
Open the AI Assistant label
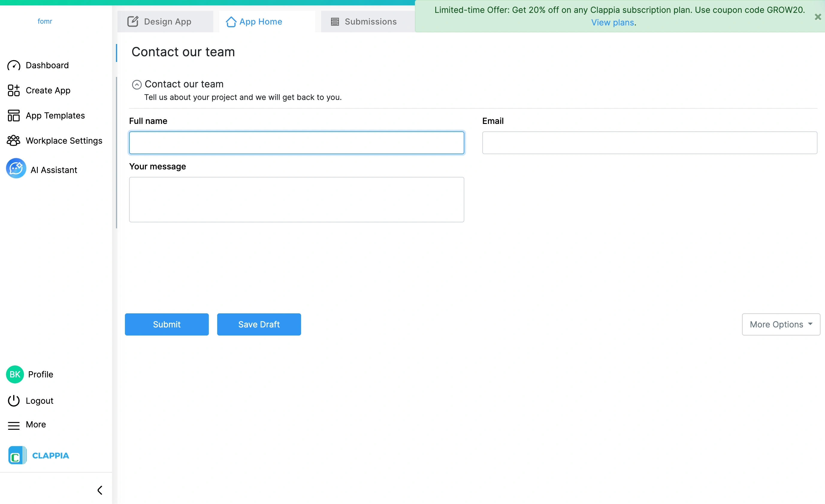tap(54, 170)
